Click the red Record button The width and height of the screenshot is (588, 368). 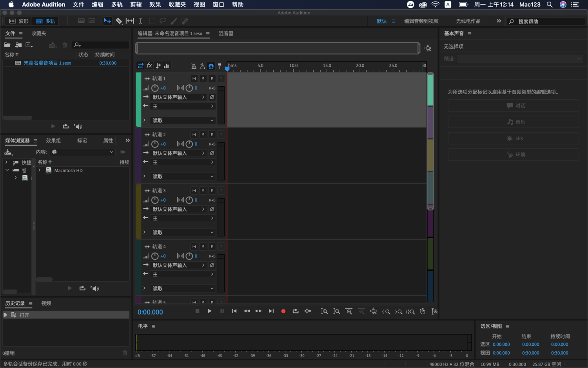pyautogui.click(x=283, y=311)
